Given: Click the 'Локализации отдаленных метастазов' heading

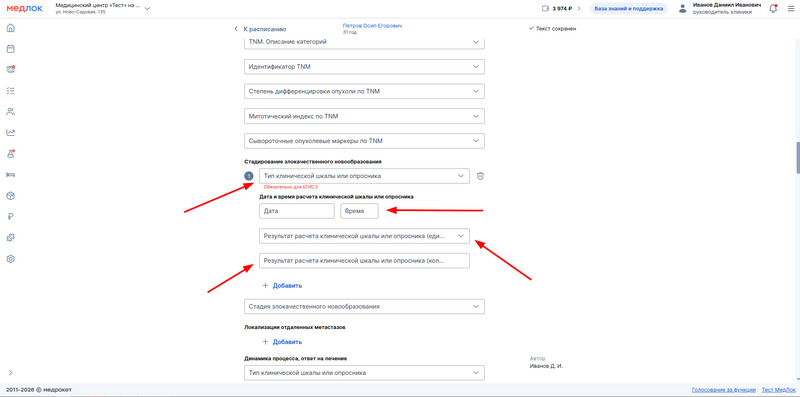Looking at the screenshot, I should (x=294, y=327).
